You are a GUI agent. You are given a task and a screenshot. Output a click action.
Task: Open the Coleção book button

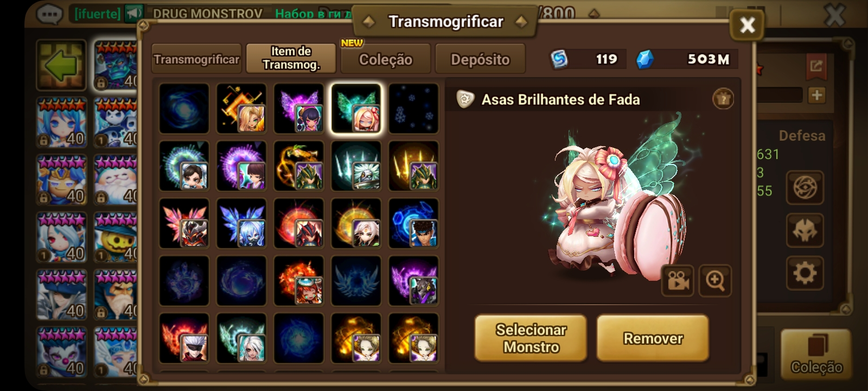coord(816,354)
